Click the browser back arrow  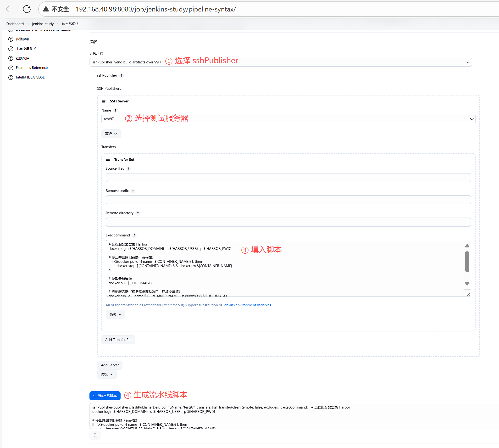click(10, 9)
